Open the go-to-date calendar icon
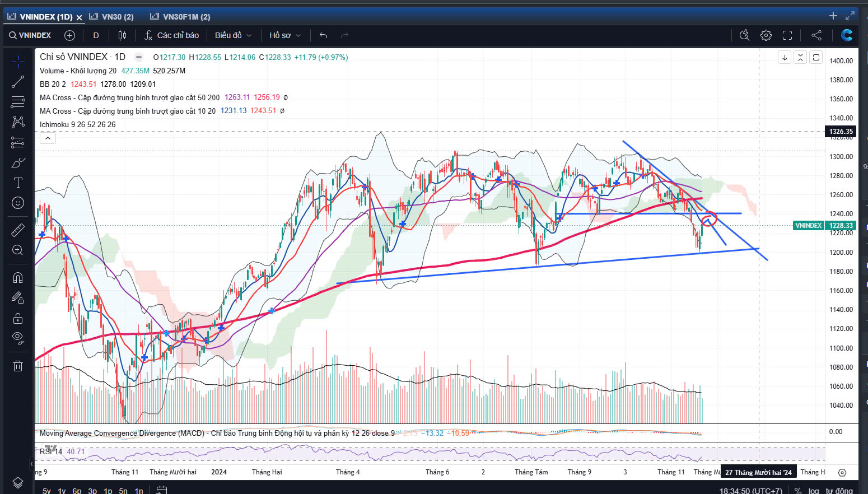 click(161, 491)
